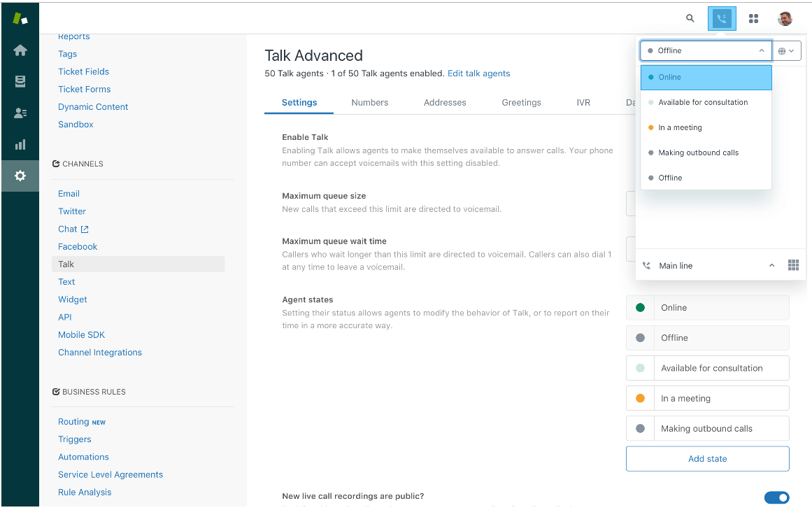Open the Chat channel link
812x510 pixels.
[67, 229]
